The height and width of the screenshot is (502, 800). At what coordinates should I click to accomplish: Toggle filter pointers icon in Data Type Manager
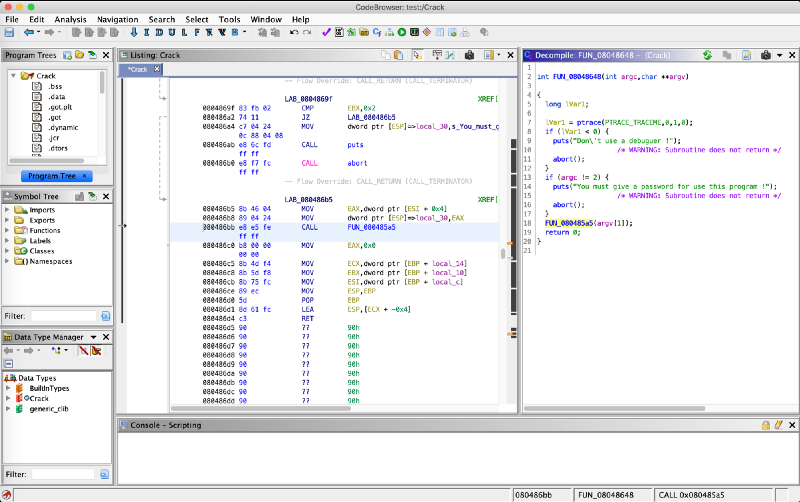click(96, 350)
